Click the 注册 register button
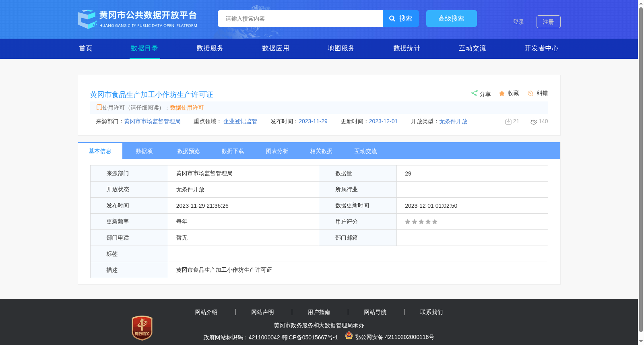 pyautogui.click(x=549, y=22)
